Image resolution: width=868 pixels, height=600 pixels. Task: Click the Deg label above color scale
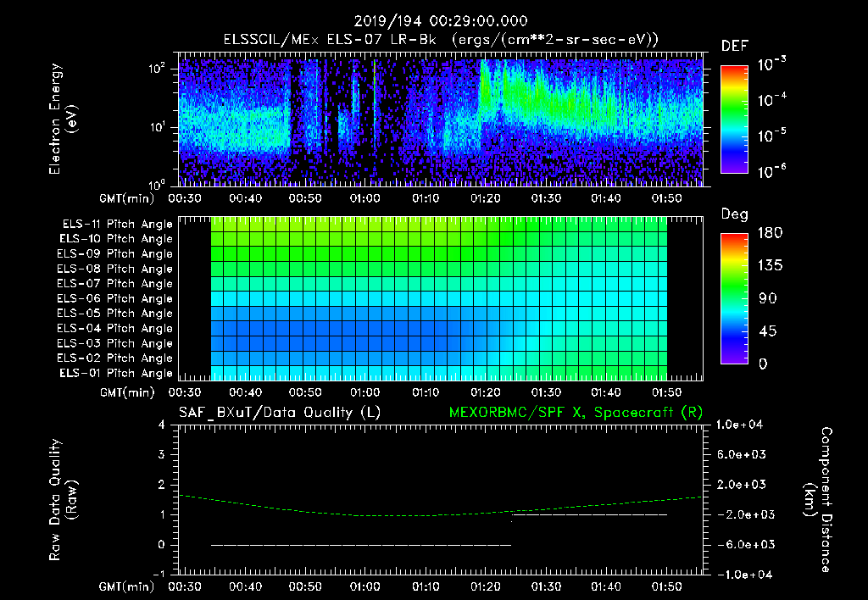pos(735,214)
